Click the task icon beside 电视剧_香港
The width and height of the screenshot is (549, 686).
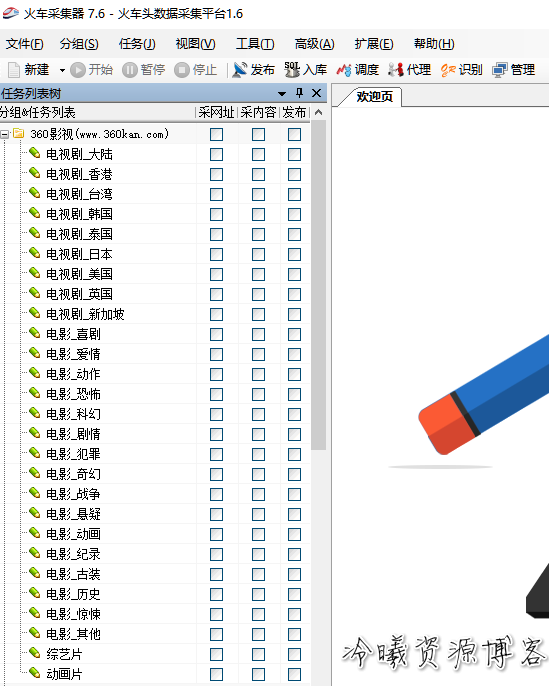click(x=35, y=173)
